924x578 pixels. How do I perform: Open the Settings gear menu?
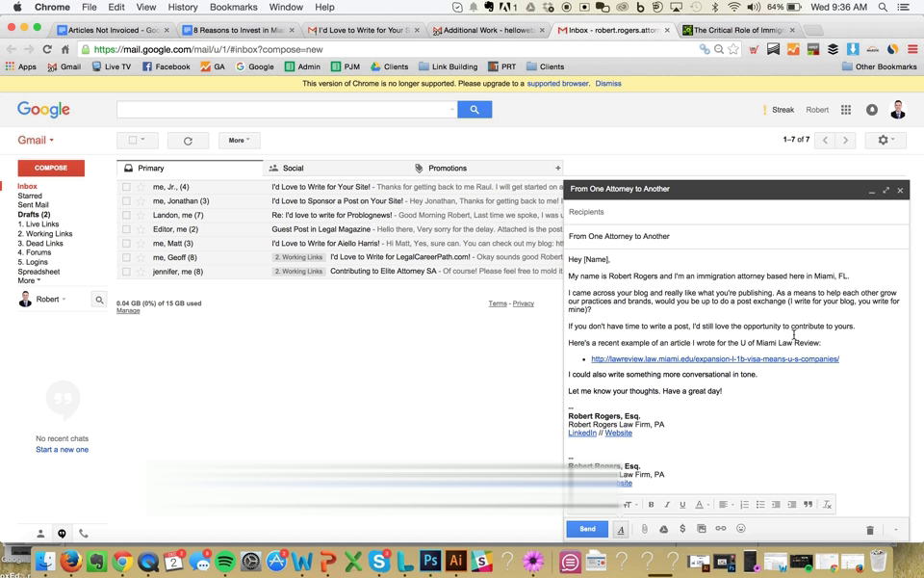coord(885,141)
